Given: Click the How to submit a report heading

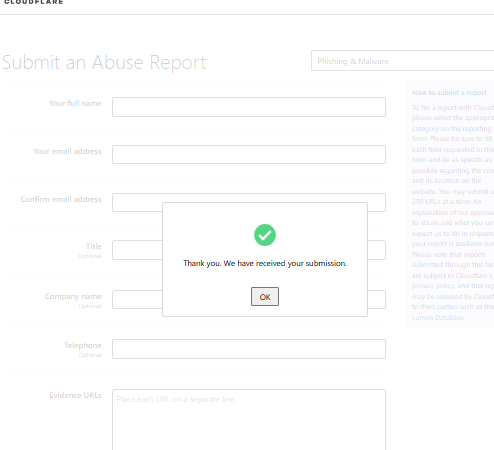Looking at the screenshot, I should tap(449, 93).
